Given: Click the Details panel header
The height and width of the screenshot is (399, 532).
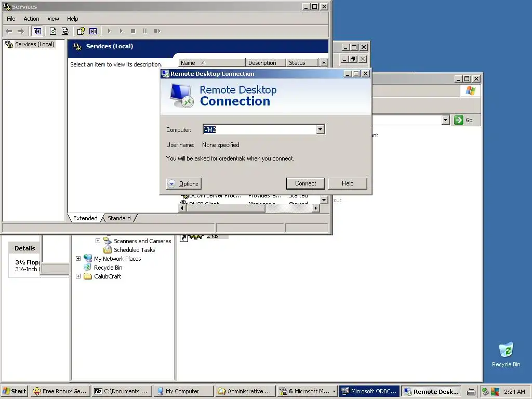Looking at the screenshot, I should coord(24,248).
